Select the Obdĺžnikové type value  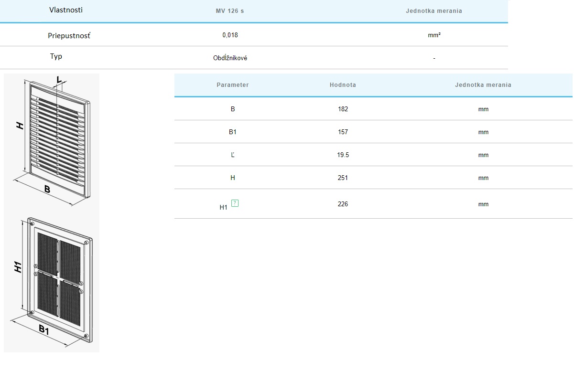click(x=230, y=58)
